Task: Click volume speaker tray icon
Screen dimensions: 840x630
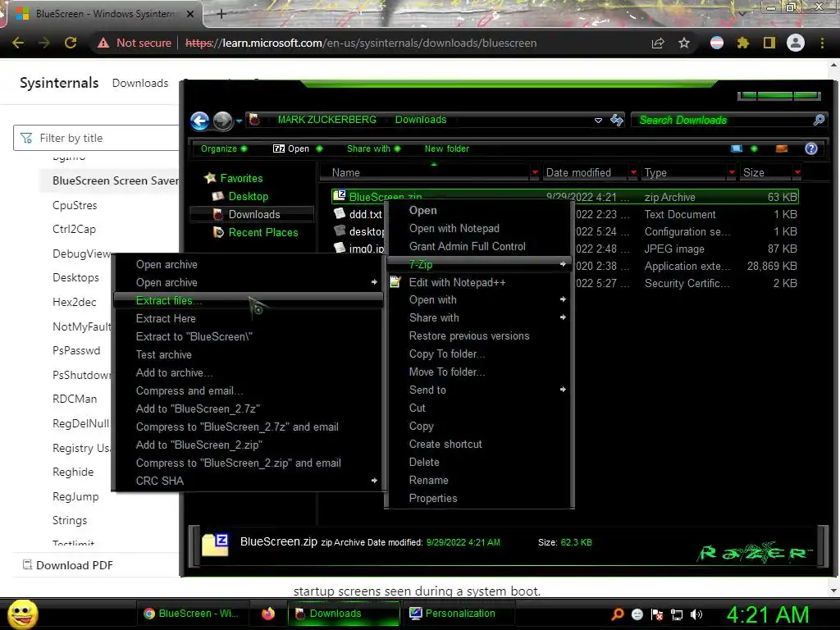Action: (696, 614)
